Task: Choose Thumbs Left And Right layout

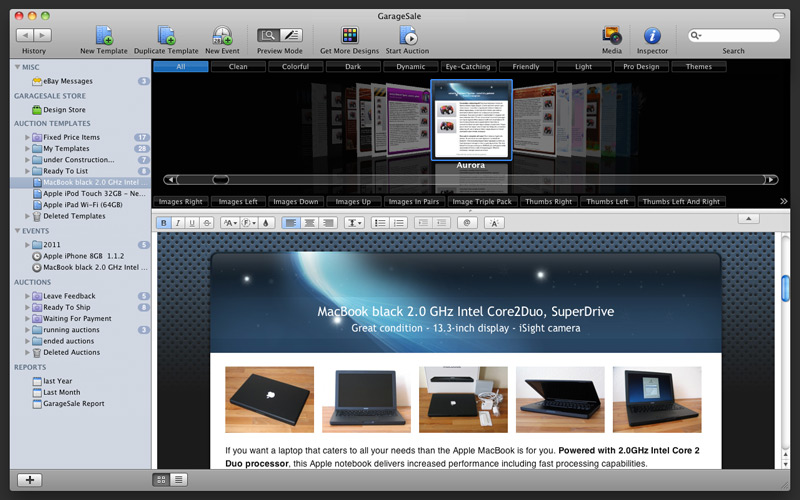Action: point(682,202)
